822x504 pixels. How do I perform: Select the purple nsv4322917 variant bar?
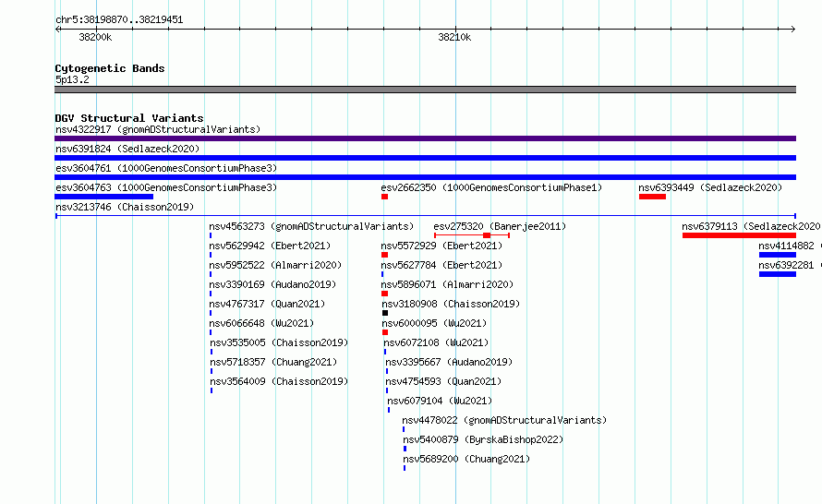pyautogui.click(x=425, y=138)
